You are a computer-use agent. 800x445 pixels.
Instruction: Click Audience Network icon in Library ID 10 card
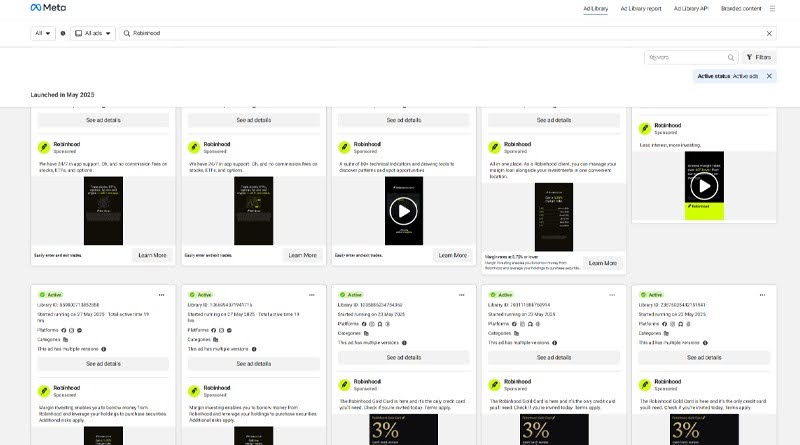tap(380, 324)
